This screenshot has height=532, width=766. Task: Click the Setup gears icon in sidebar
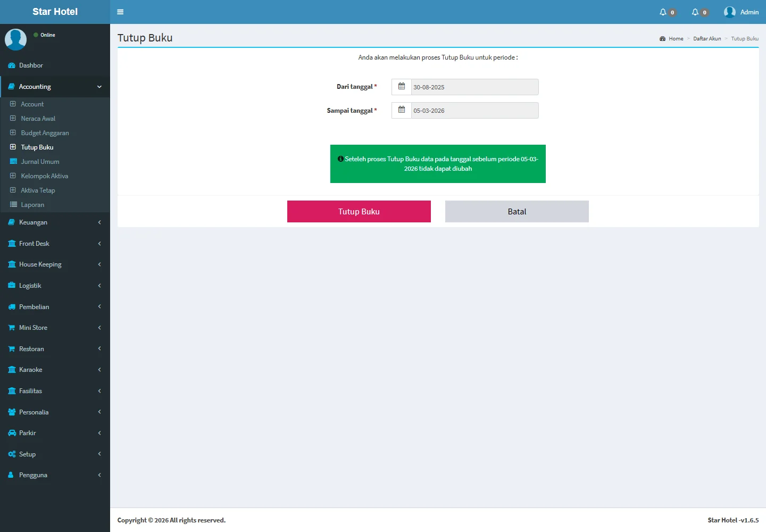(x=12, y=454)
